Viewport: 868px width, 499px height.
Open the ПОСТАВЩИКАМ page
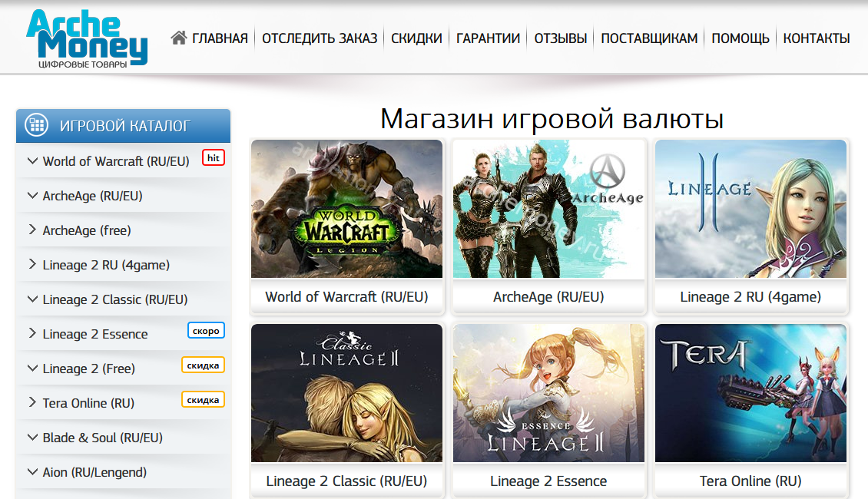pos(649,38)
